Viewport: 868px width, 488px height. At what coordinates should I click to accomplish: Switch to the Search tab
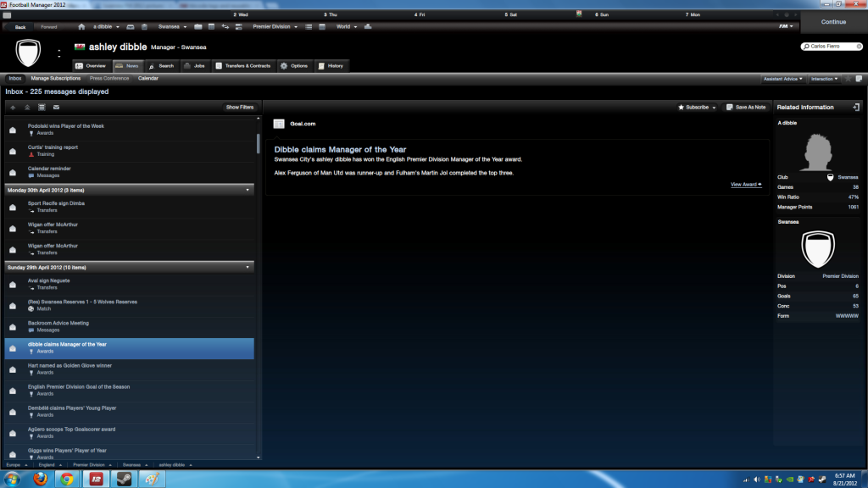161,66
